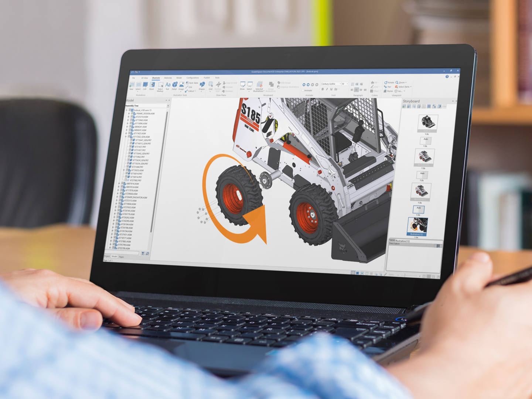
Task: Reset view with the Home icon
Action: tap(388, 91)
